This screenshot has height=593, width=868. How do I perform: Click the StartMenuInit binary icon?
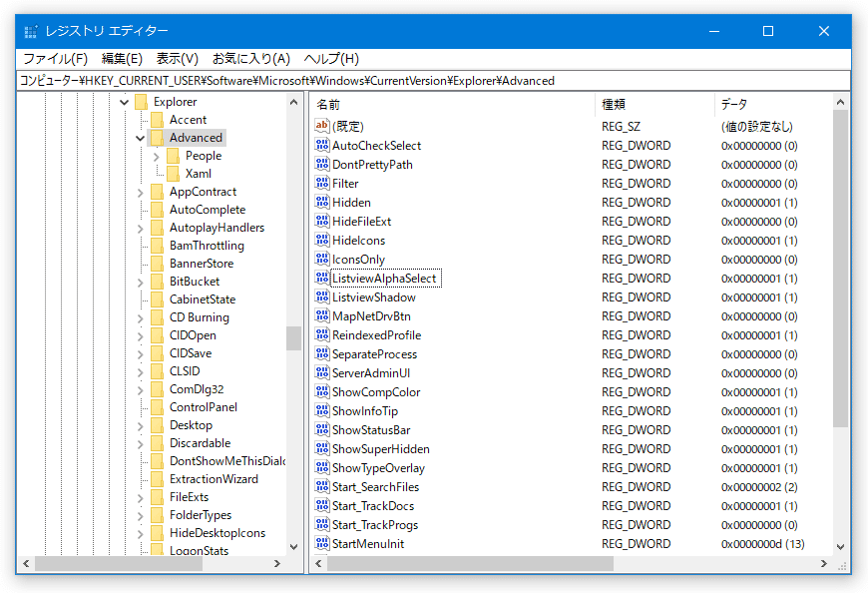pyautogui.click(x=323, y=543)
